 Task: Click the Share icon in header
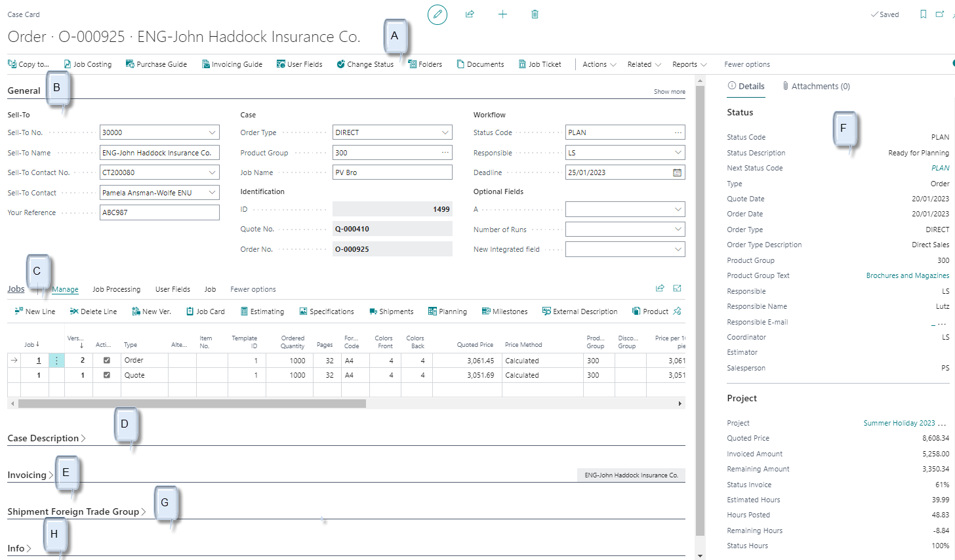(x=470, y=14)
